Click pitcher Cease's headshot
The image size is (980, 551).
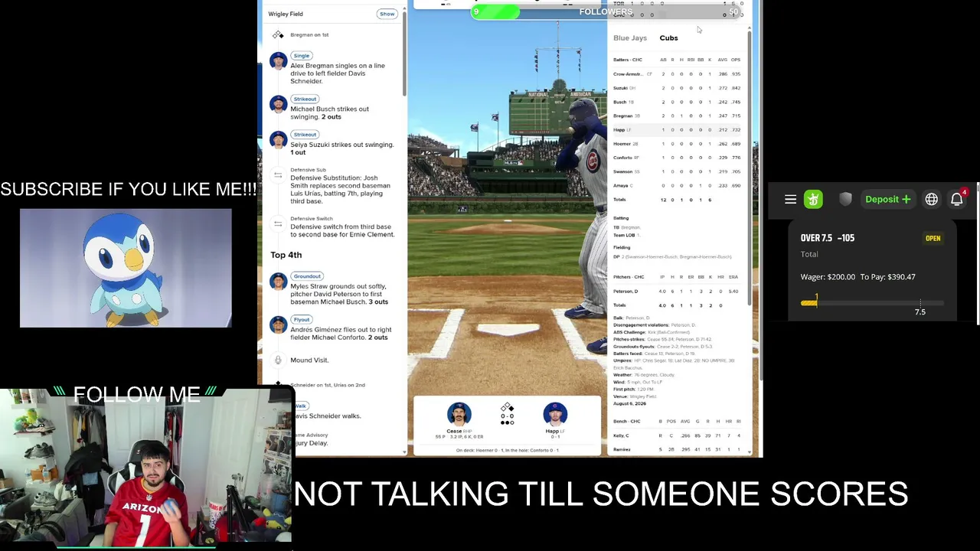(459, 415)
